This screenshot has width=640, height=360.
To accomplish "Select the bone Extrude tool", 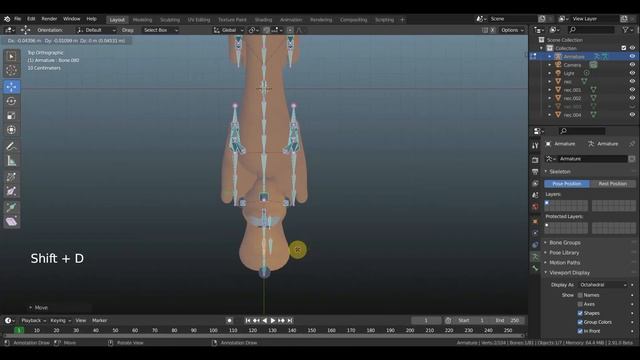I will pyautogui.click(x=11, y=207).
